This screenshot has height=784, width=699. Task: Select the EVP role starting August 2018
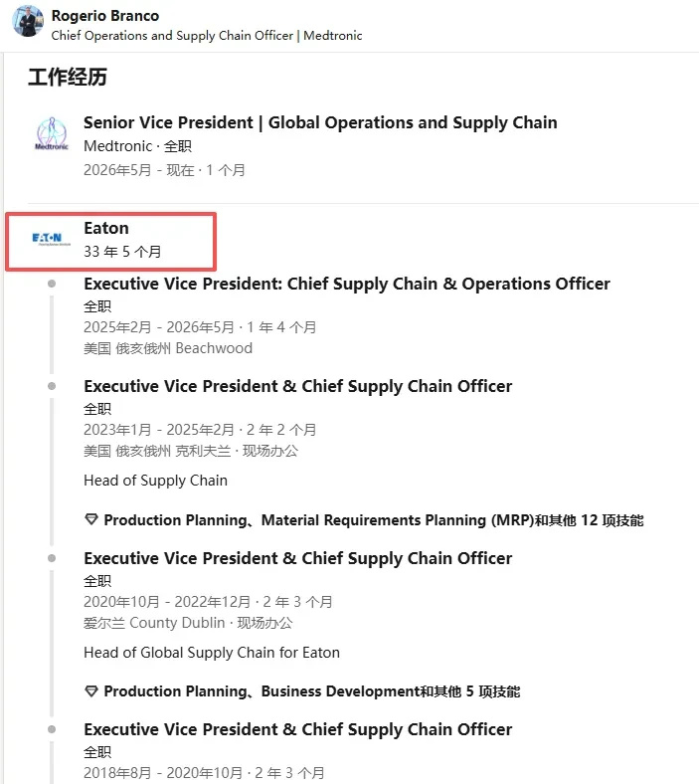(x=297, y=729)
